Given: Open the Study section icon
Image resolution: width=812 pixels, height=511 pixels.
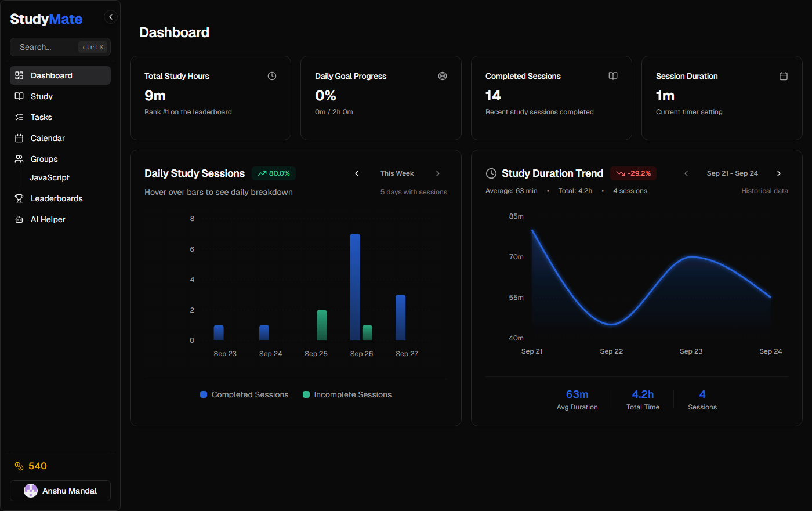Looking at the screenshot, I should [x=18, y=96].
